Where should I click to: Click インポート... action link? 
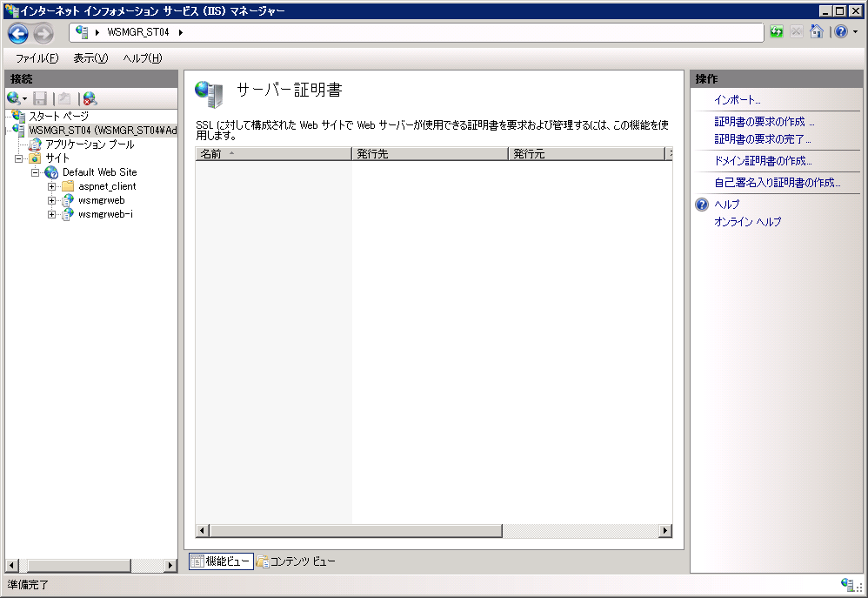pos(737,100)
